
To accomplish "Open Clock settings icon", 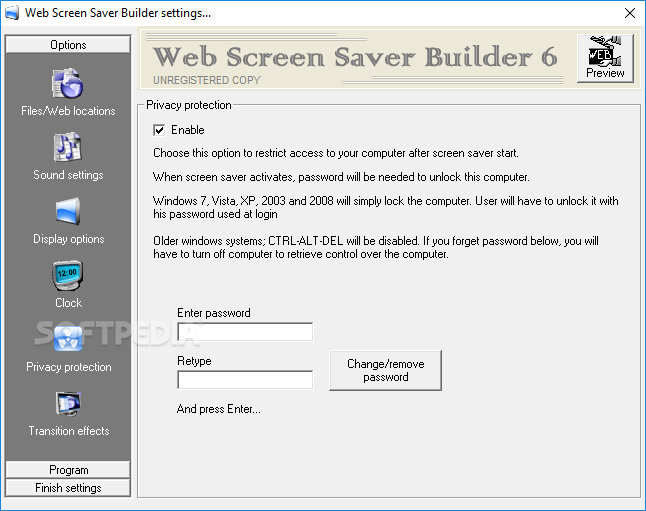I will click(68, 275).
